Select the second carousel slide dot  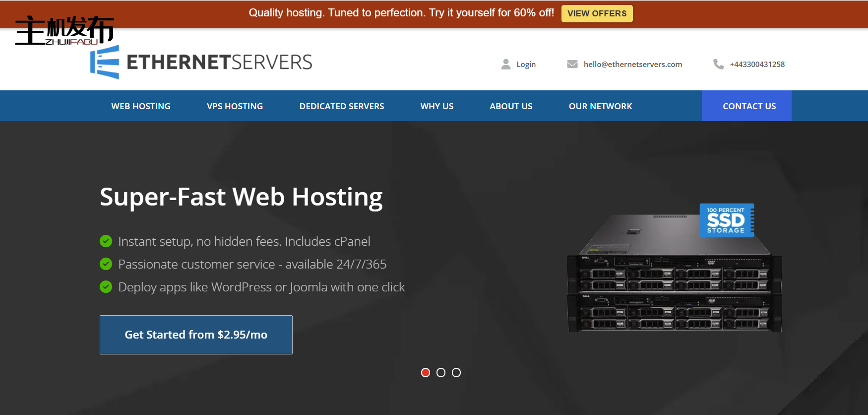[x=441, y=372]
